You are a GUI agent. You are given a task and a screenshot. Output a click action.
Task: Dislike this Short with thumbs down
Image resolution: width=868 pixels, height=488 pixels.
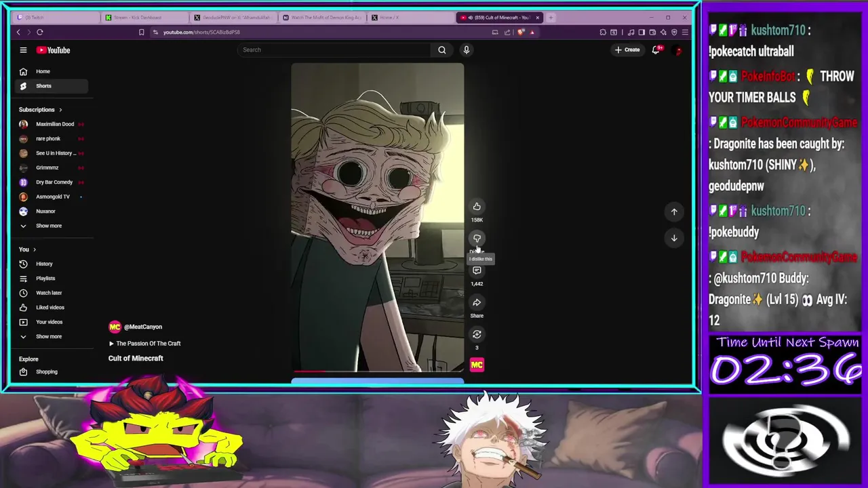point(477,239)
